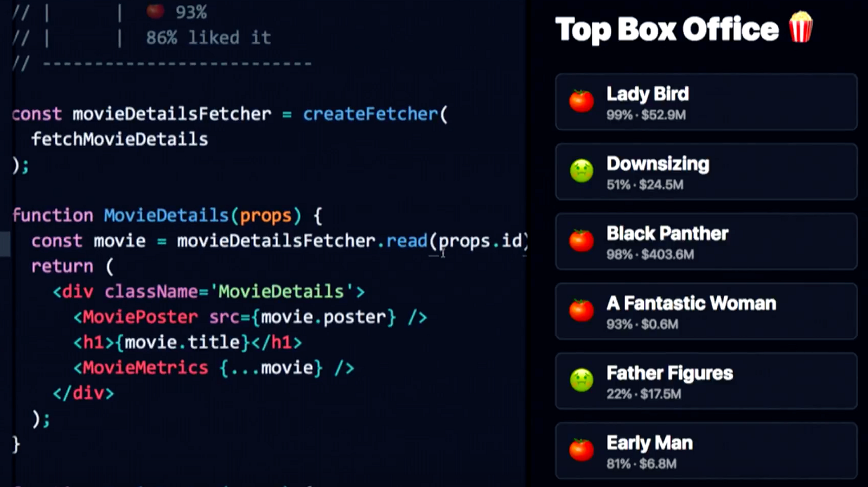Click 'movieDetailsFetcher' in the const declaration line
This screenshot has width=868, height=487.
(172, 114)
